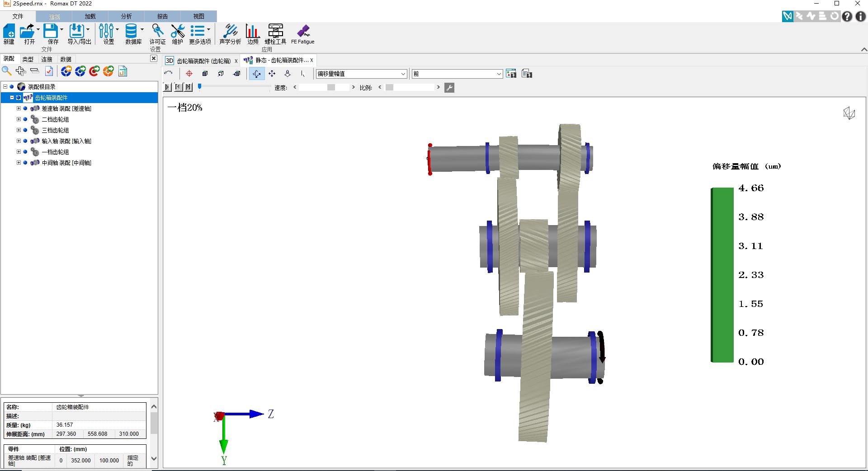Switch to the 报告 ribbon tab
The width and height of the screenshot is (868, 471).
[163, 16]
